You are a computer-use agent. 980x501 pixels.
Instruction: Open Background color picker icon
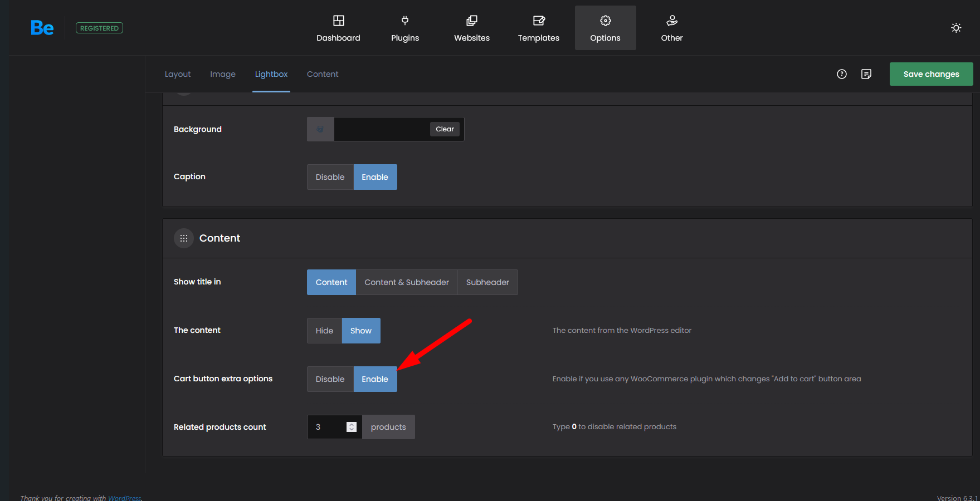(320, 129)
